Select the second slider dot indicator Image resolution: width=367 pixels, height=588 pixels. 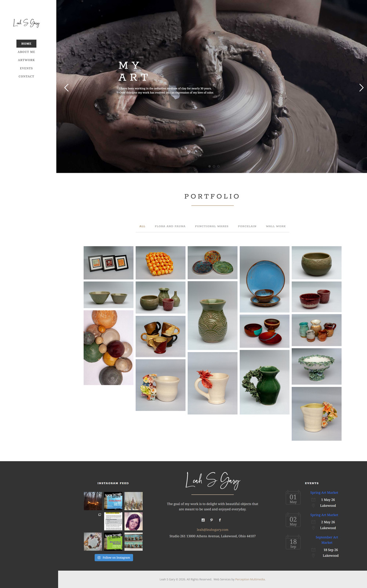(214, 166)
